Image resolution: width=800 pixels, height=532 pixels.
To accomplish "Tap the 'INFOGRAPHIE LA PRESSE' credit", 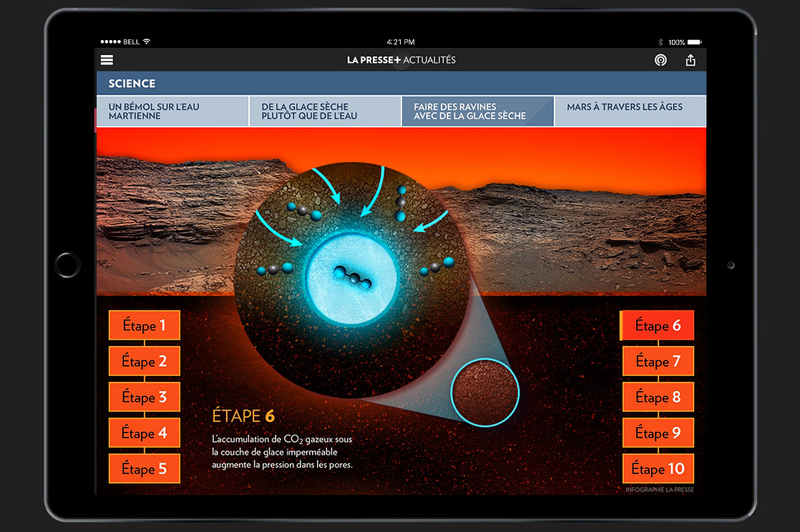I will coord(660,490).
